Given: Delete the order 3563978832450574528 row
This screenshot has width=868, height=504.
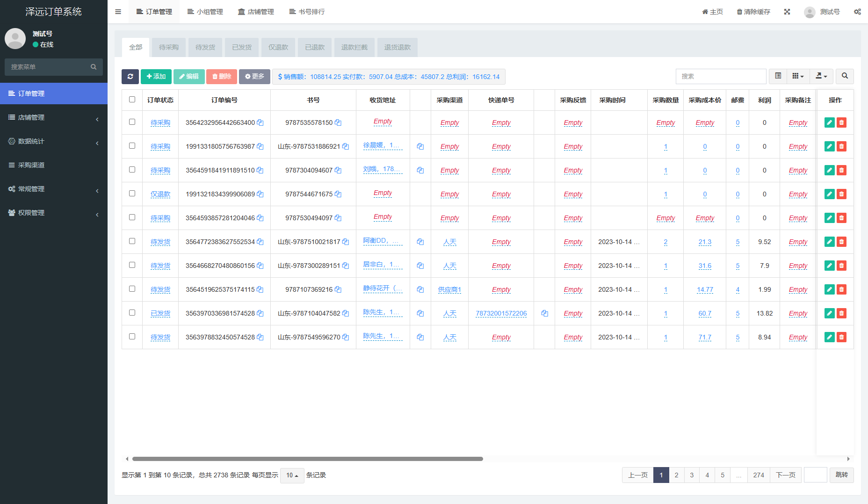Looking at the screenshot, I should click(841, 337).
